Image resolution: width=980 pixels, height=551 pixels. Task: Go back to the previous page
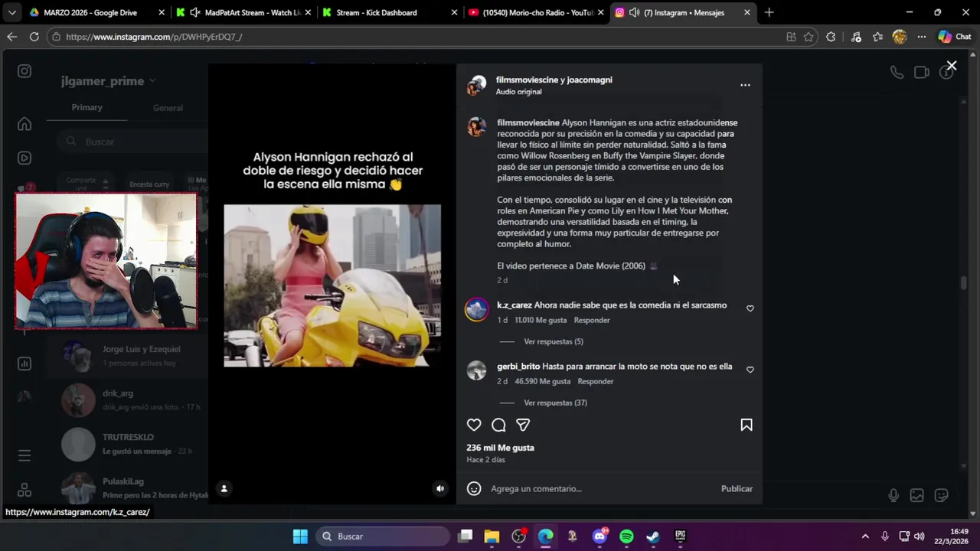[x=11, y=37]
